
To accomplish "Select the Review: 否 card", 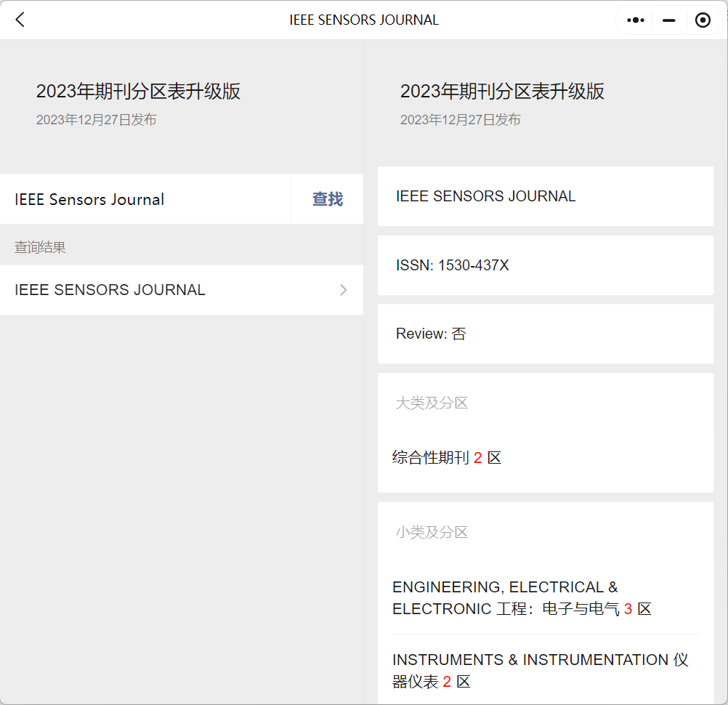I will click(545, 334).
